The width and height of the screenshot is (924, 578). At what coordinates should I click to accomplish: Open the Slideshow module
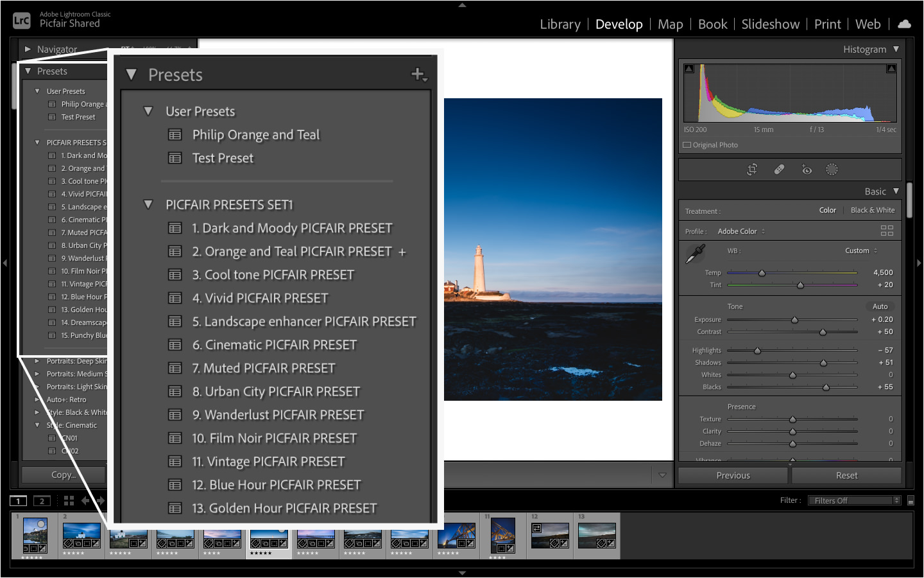pos(770,24)
